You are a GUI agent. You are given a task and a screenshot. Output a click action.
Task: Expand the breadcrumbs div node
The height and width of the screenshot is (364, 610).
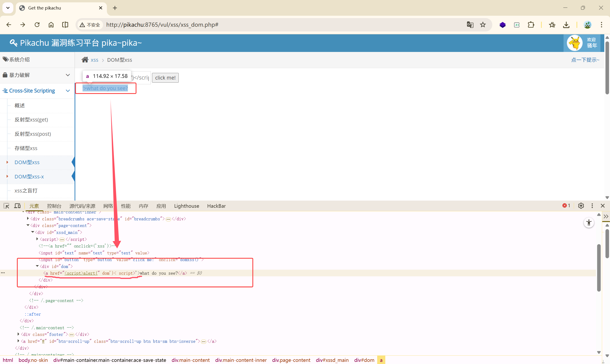pyautogui.click(x=28, y=218)
